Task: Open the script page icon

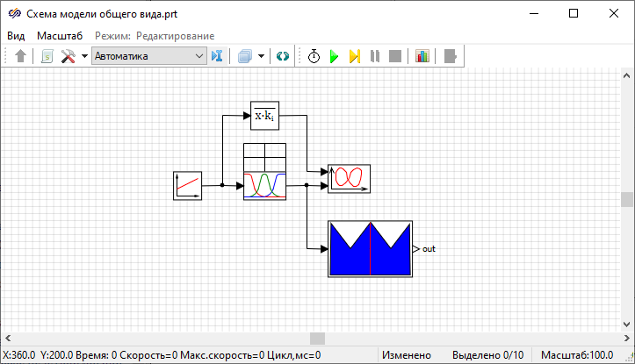Action: pos(47,56)
